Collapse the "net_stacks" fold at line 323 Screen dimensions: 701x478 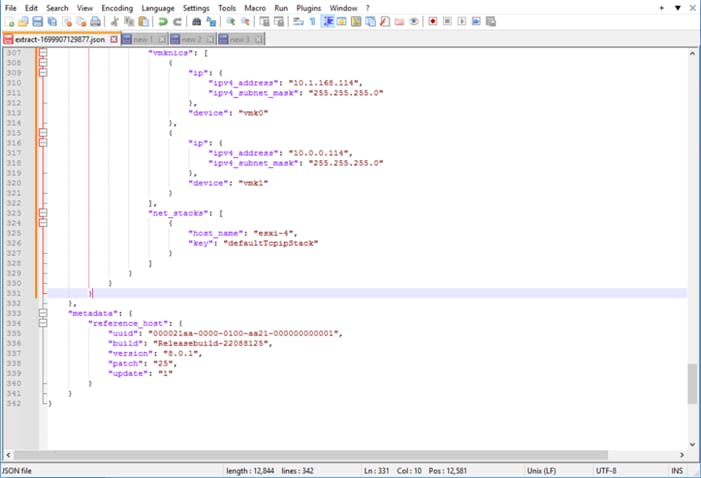(x=43, y=213)
